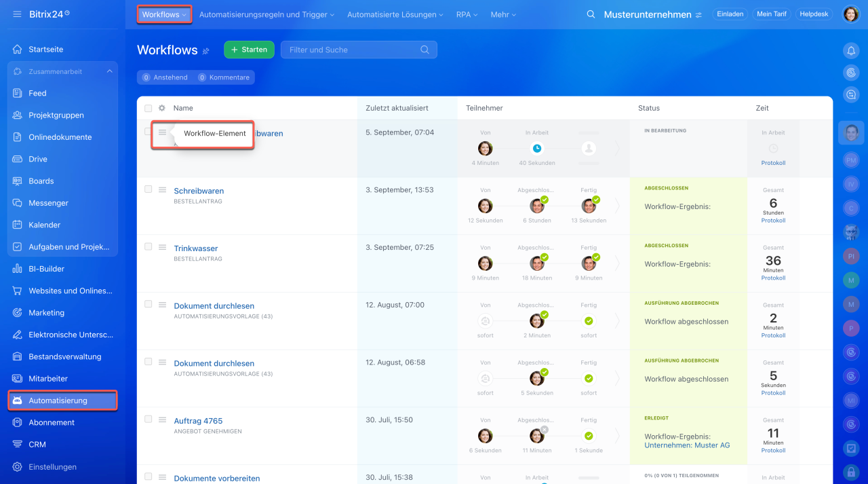Open the Workflows dropdown in top menu
868x484 pixels.
coord(164,14)
